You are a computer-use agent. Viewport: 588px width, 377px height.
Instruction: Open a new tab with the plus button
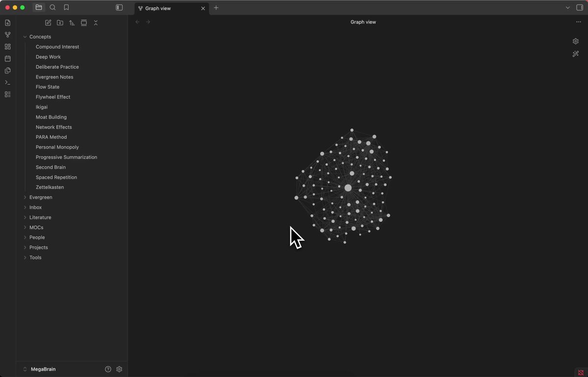pyautogui.click(x=216, y=8)
